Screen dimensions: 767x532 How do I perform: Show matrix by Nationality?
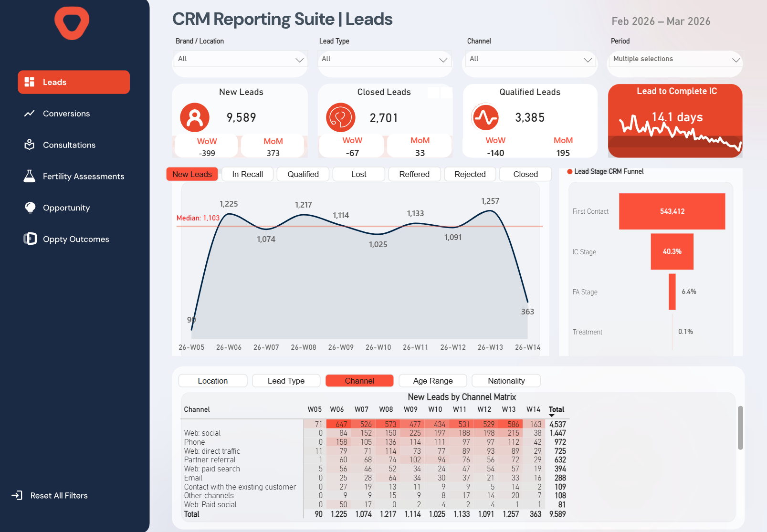[x=506, y=381]
